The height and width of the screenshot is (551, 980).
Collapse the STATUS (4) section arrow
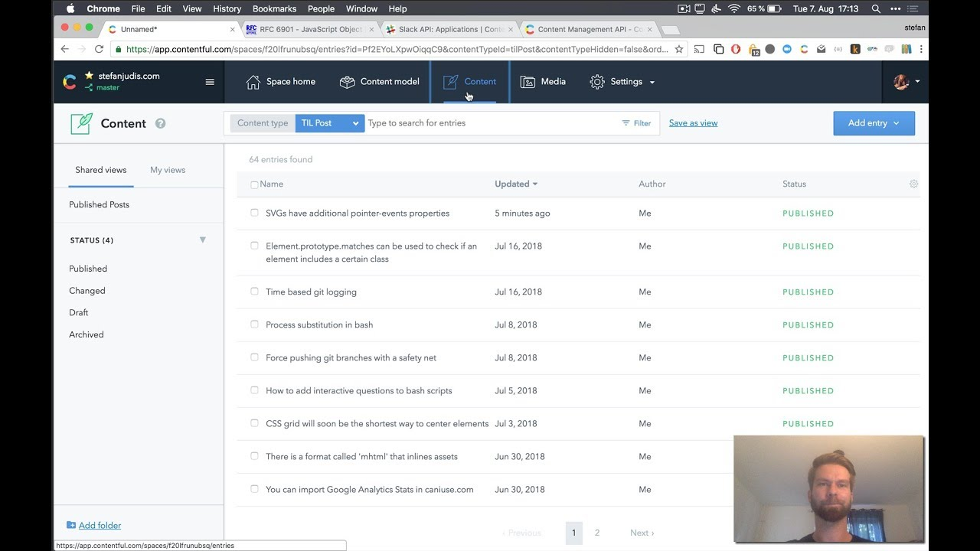203,240
